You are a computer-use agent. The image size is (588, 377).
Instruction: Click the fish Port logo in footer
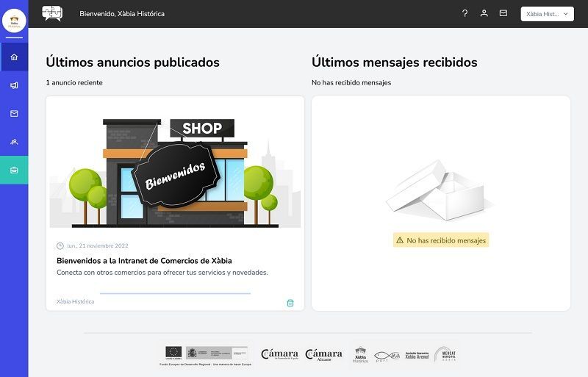(x=387, y=356)
